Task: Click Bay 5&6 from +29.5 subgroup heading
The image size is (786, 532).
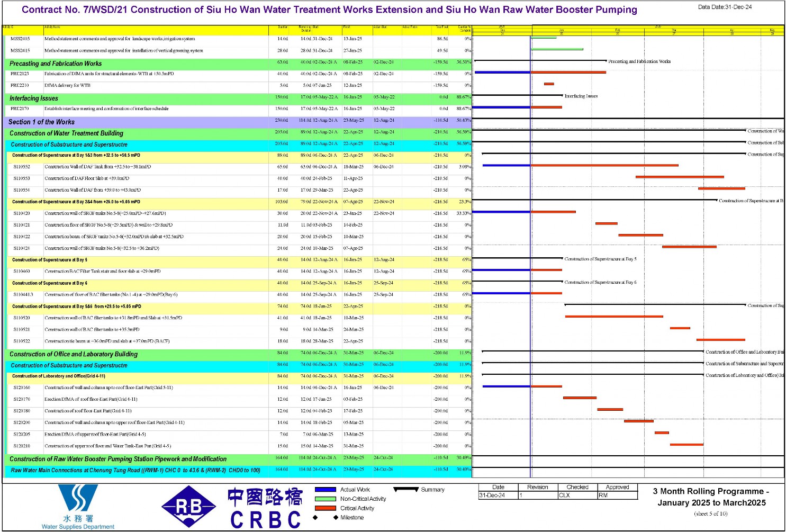Action: [x=77, y=306]
